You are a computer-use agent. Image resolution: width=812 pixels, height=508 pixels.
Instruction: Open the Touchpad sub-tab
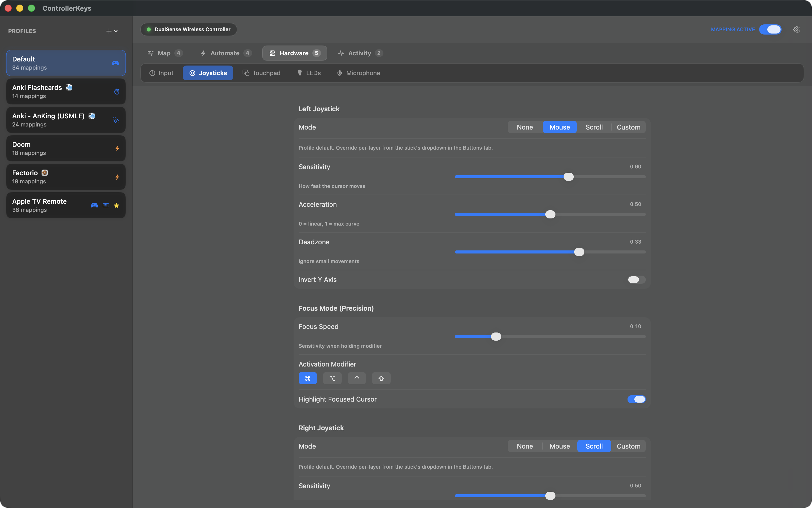click(261, 73)
